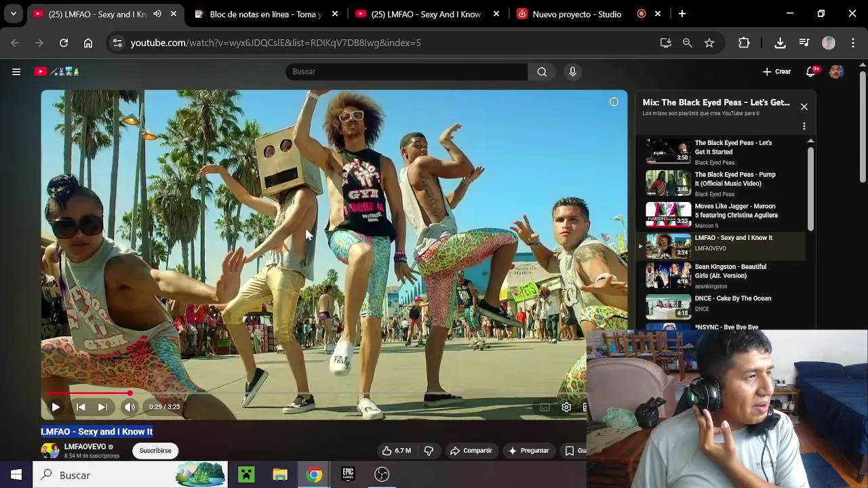
Task: Skip to the next video in the mix
Action: tap(102, 407)
